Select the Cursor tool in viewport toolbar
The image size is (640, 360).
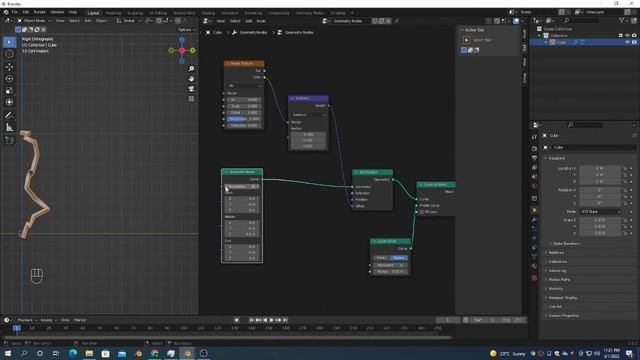tap(9, 54)
